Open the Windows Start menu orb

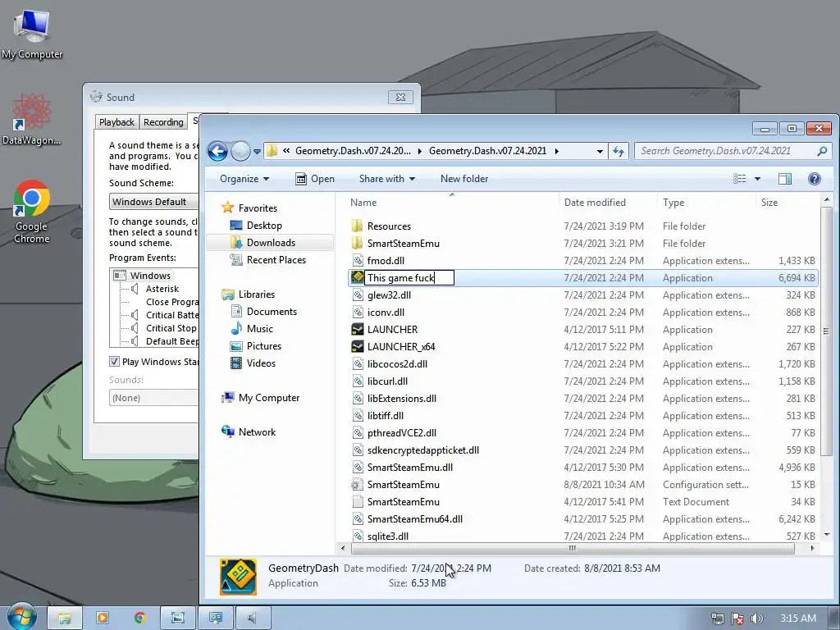point(21,617)
